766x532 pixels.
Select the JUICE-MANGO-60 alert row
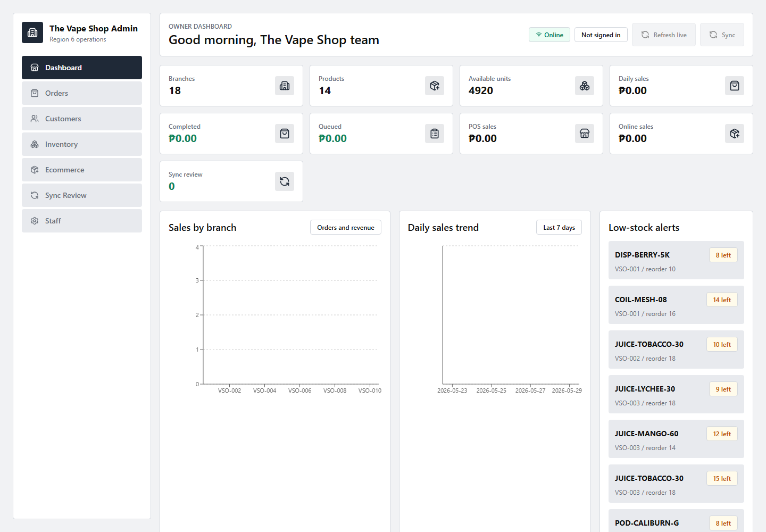tap(676, 439)
